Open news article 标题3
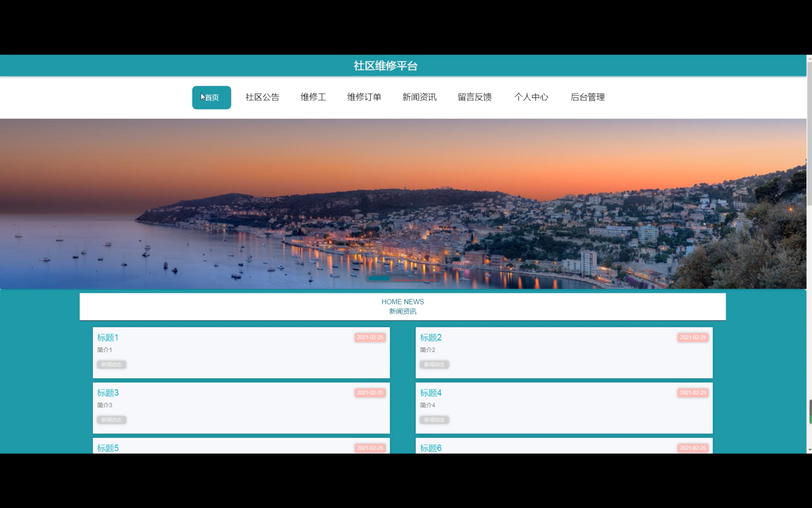 click(x=107, y=393)
